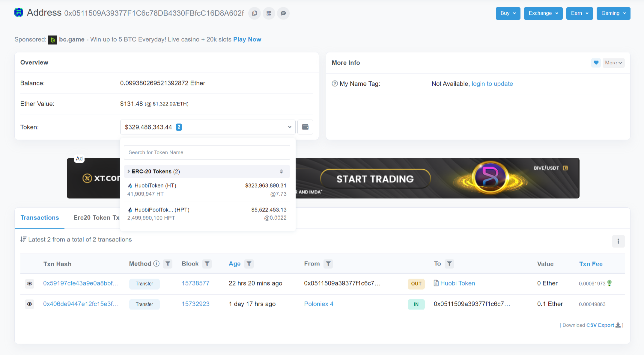The width and height of the screenshot is (644, 355).
Task: Filter transactions by From address
Action: click(328, 264)
